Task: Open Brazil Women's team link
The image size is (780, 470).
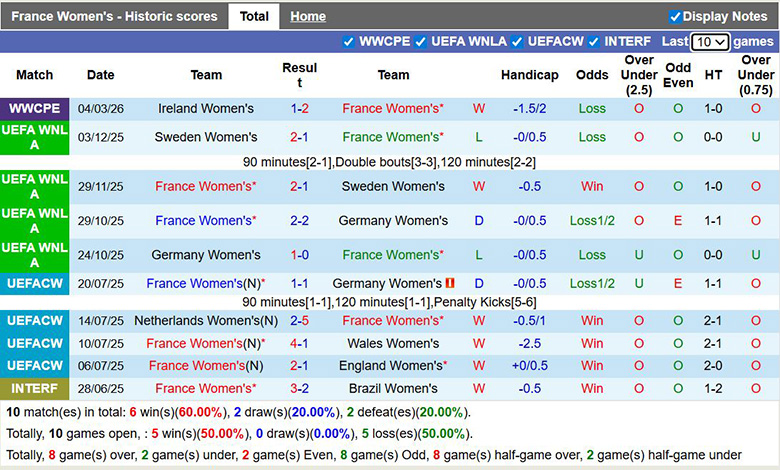Action: pos(393,388)
